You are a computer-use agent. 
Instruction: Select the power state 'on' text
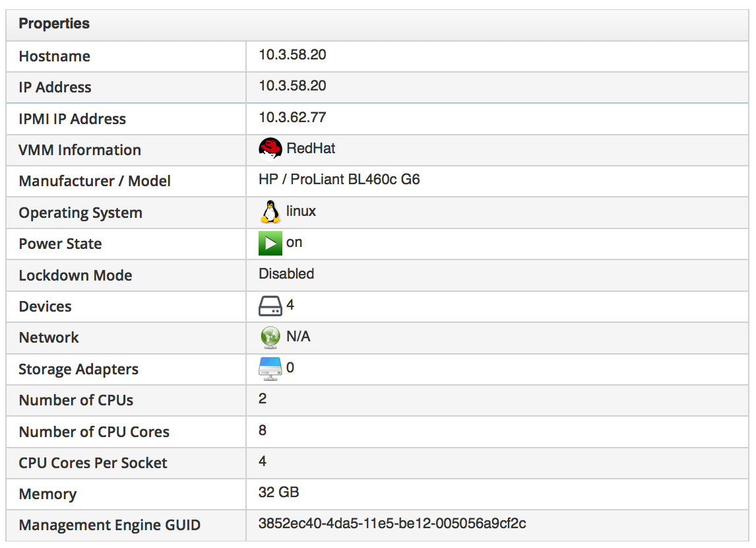coord(294,243)
